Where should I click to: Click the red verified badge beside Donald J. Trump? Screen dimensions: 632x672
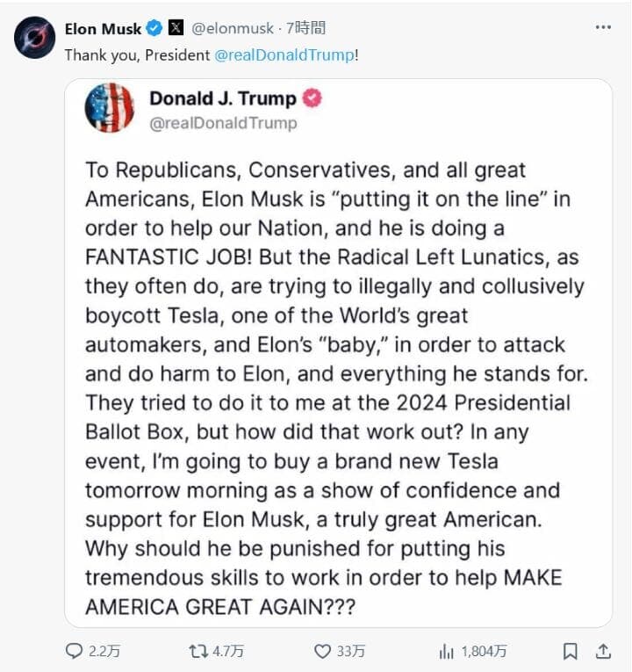(x=312, y=98)
